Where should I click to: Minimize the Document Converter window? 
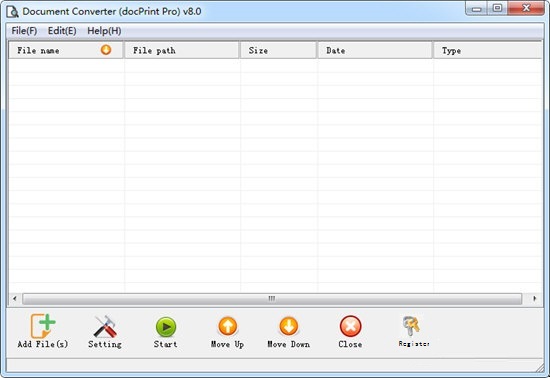(x=476, y=8)
